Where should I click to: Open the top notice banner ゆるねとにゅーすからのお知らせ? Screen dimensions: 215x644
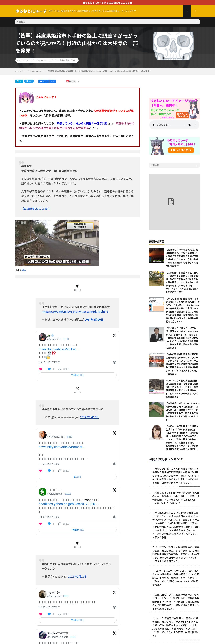coord(107,3)
